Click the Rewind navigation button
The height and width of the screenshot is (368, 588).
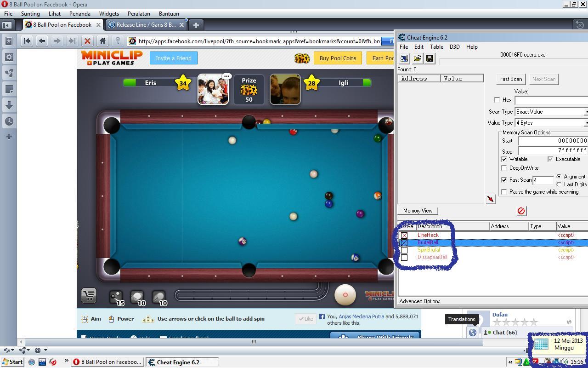(x=27, y=41)
